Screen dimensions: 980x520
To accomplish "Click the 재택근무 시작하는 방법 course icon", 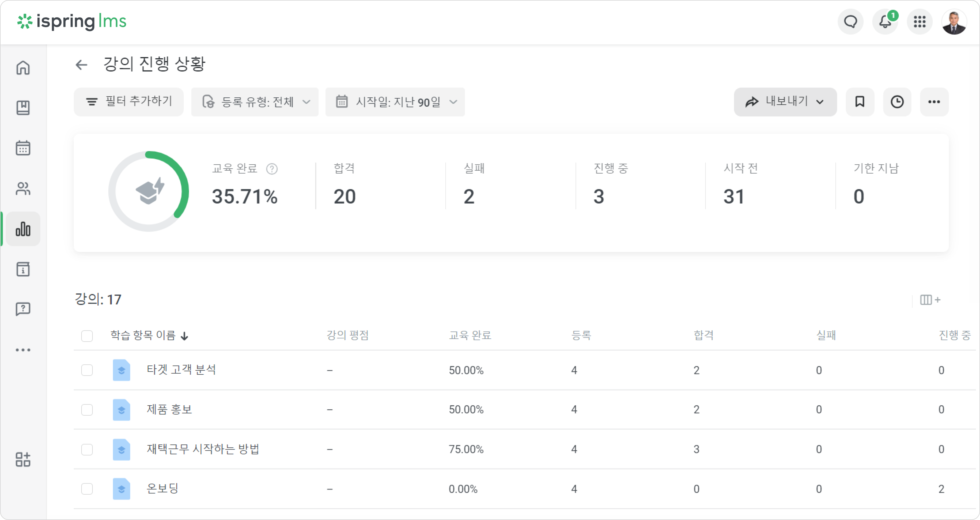I will (121, 449).
